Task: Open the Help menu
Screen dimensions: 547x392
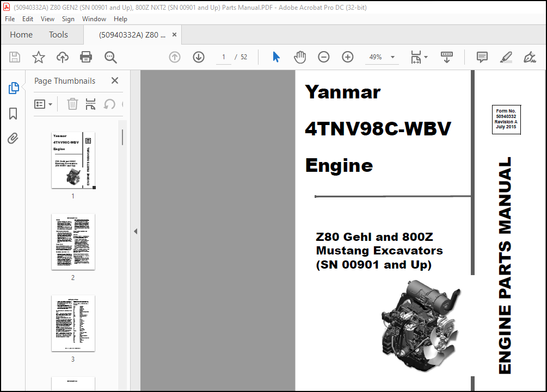Action: [120, 19]
